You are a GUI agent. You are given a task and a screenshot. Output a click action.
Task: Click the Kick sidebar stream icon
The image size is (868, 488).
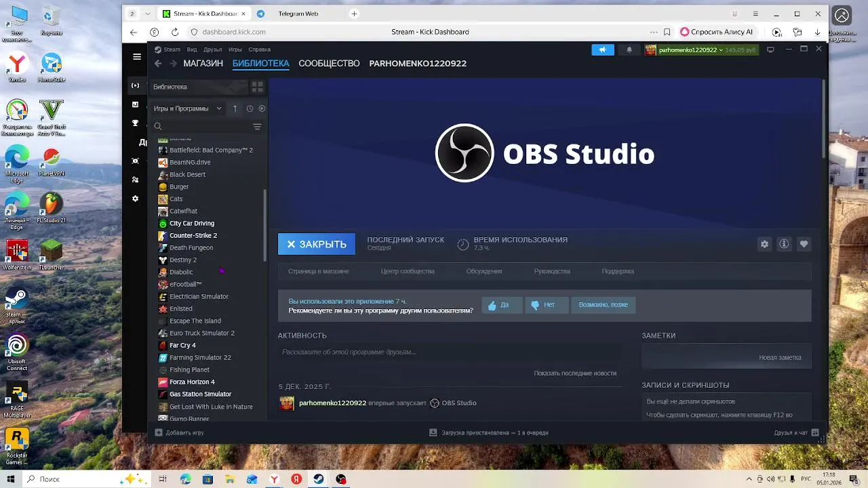(x=135, y=85)
